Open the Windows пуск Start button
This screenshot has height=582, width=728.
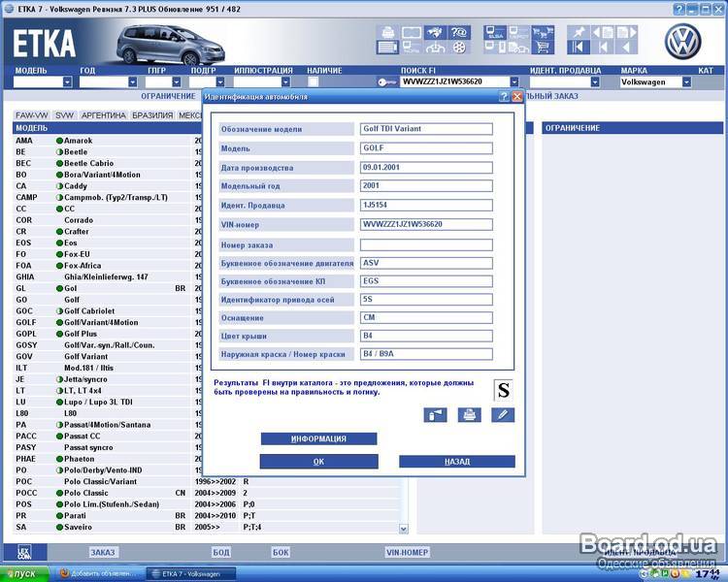(x=21, y=573)
